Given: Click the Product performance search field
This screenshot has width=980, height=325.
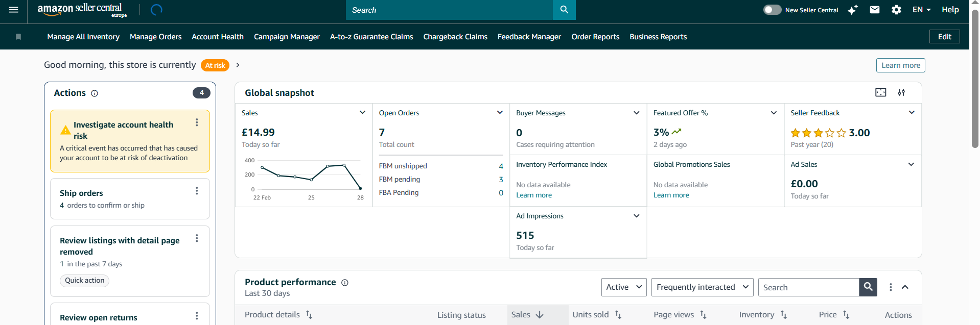Looking at the screenshot, I should 808,287.
